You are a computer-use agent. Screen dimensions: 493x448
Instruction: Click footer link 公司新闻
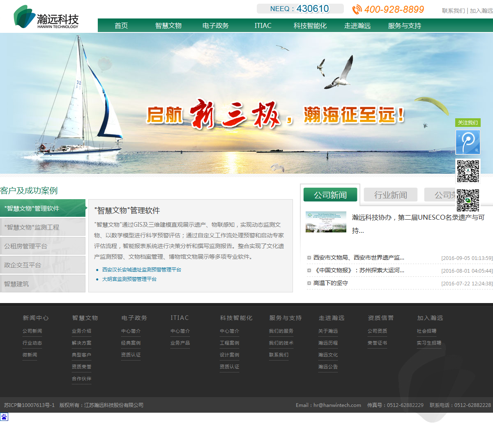32,331
